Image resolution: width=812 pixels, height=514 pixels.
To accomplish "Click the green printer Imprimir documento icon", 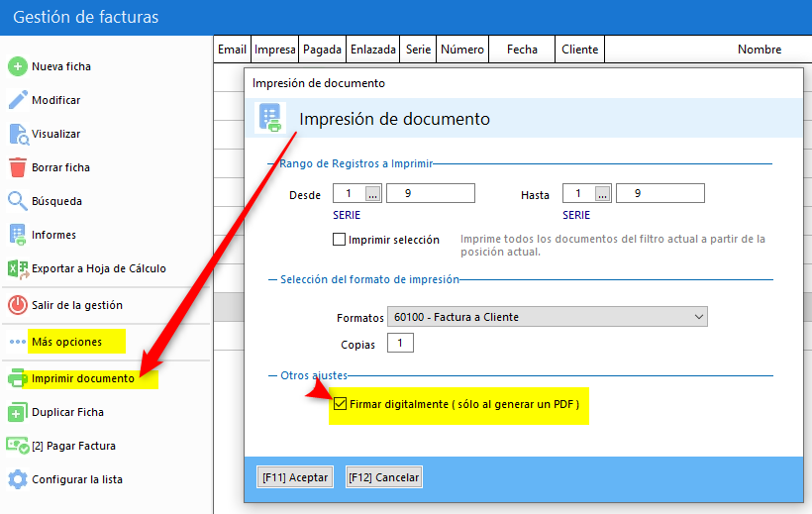I will (x=18, y=378).
